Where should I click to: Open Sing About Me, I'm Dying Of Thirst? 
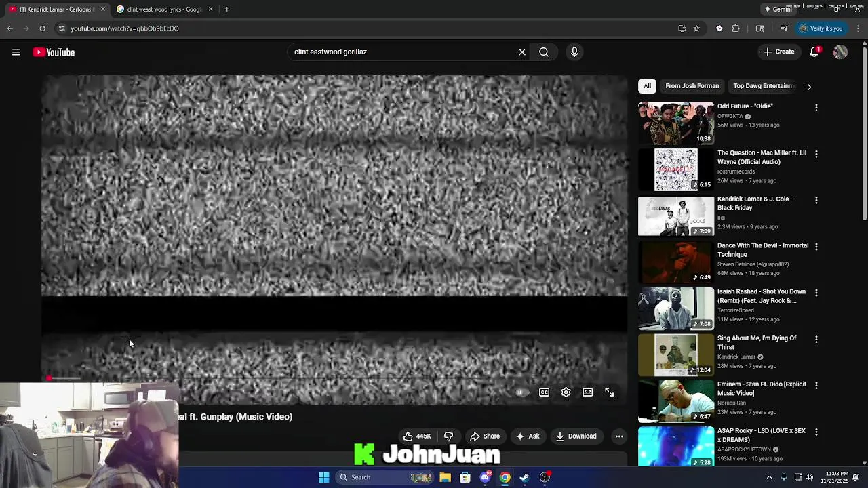coord(757,342)
